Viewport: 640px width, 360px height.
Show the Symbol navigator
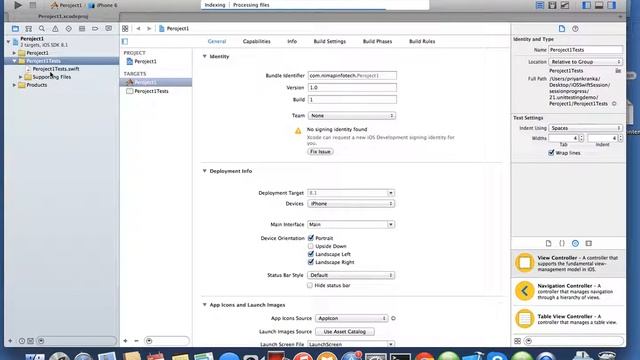(29, 29)
